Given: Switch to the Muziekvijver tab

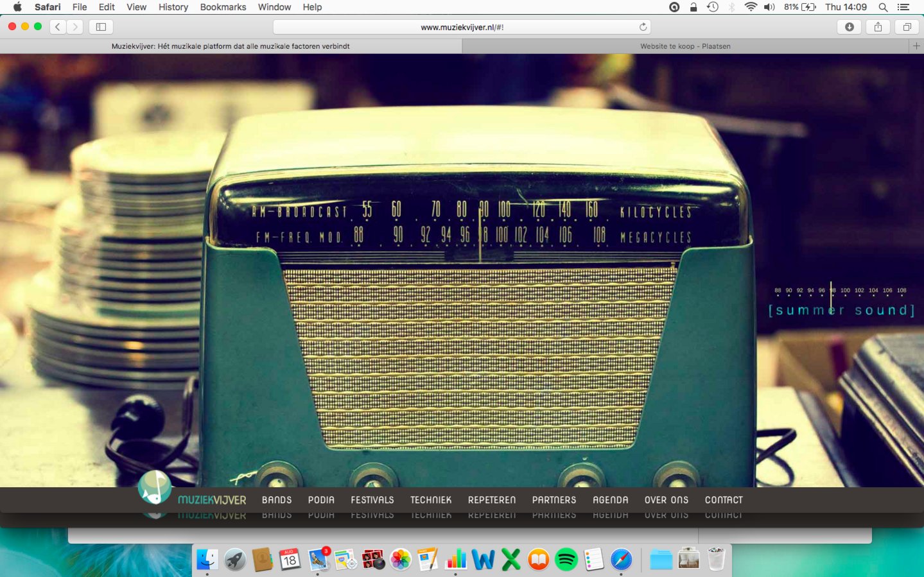Looking at the screenshot, I should (231, 46).
